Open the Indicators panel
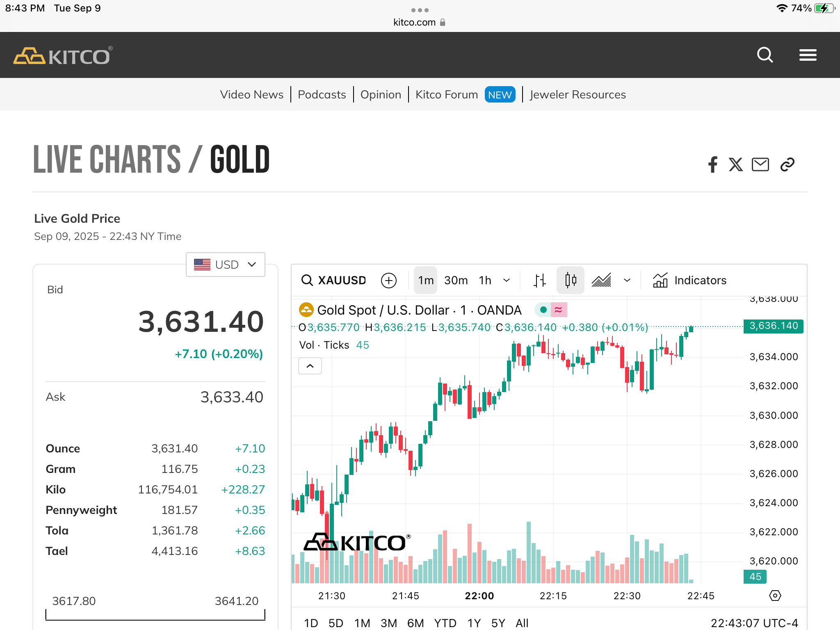This screenshot has width=840, height=630. tap(689, 281)
